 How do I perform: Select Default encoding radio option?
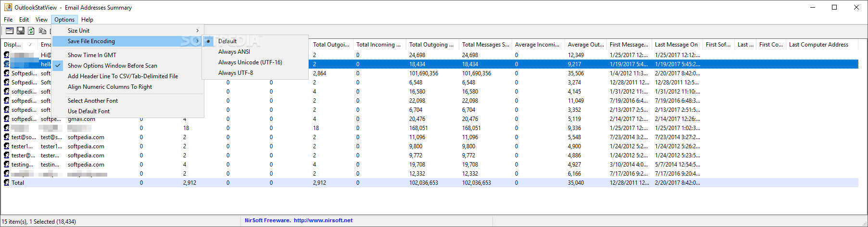pyautogui.click(x=256, y=41)
